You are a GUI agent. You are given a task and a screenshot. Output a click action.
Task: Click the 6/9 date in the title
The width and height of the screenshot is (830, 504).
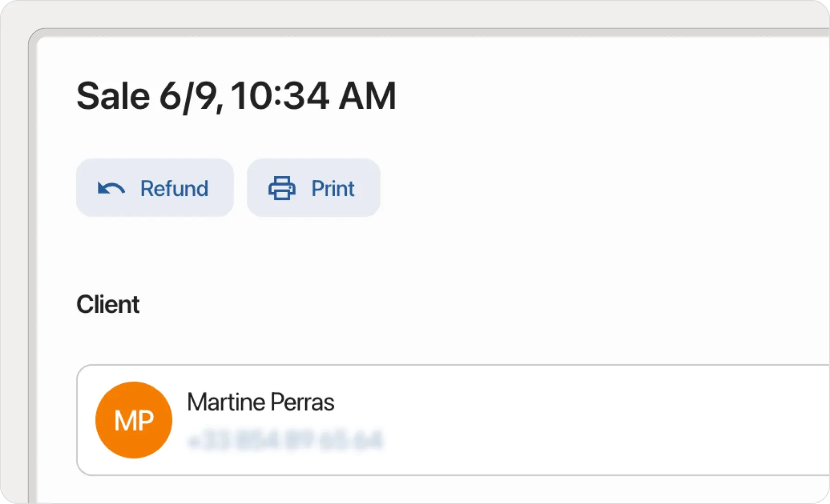(190, 96)
